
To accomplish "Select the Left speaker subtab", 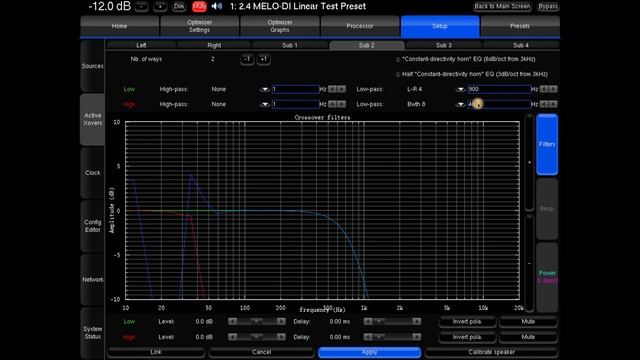I will pos(141,45).
